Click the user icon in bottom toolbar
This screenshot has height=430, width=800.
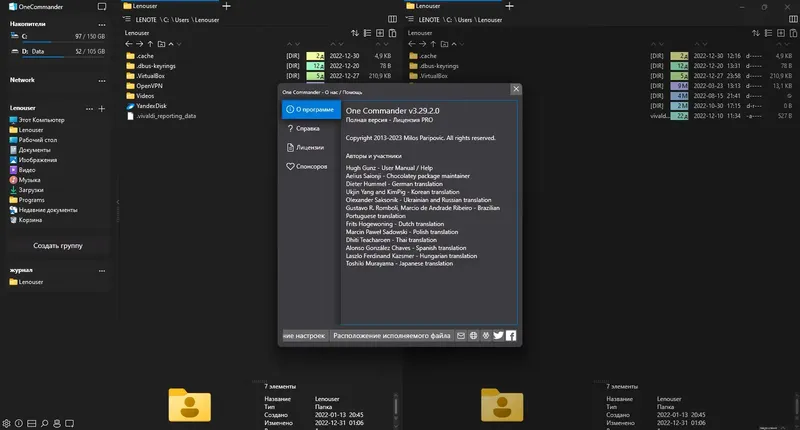57,423
